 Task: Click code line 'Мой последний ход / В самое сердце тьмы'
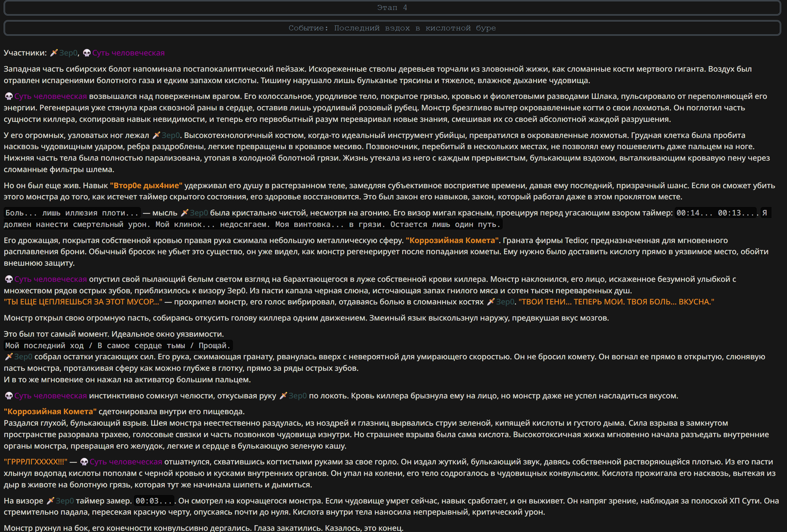coord(118,346)
